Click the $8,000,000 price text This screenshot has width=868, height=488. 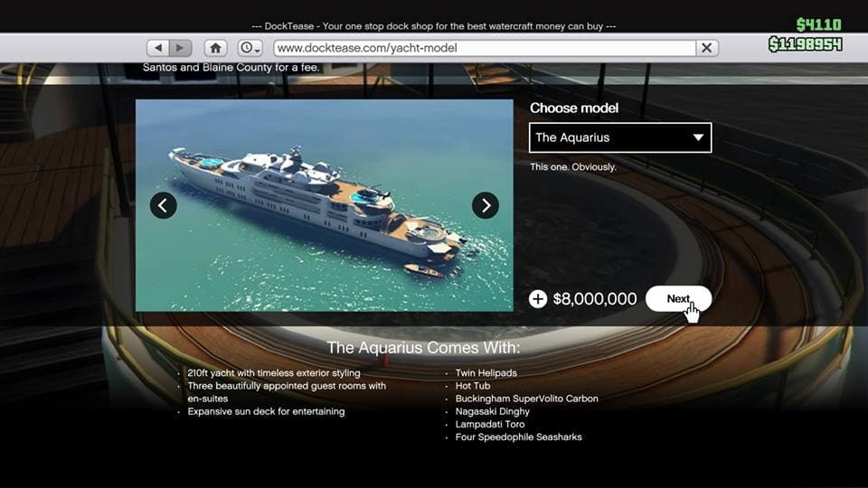[595, 299]
